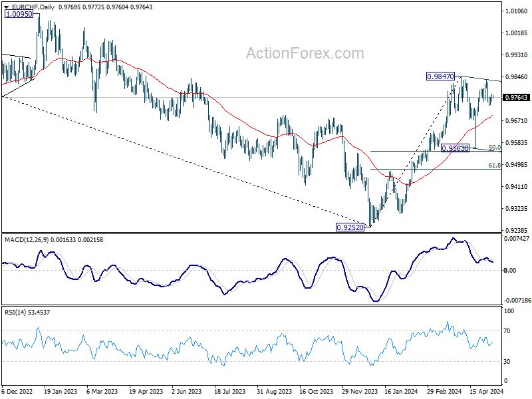Click the RSI 30 level scale label
The width and height of the screenshot is (532, 399).
[x=507, y=362]
